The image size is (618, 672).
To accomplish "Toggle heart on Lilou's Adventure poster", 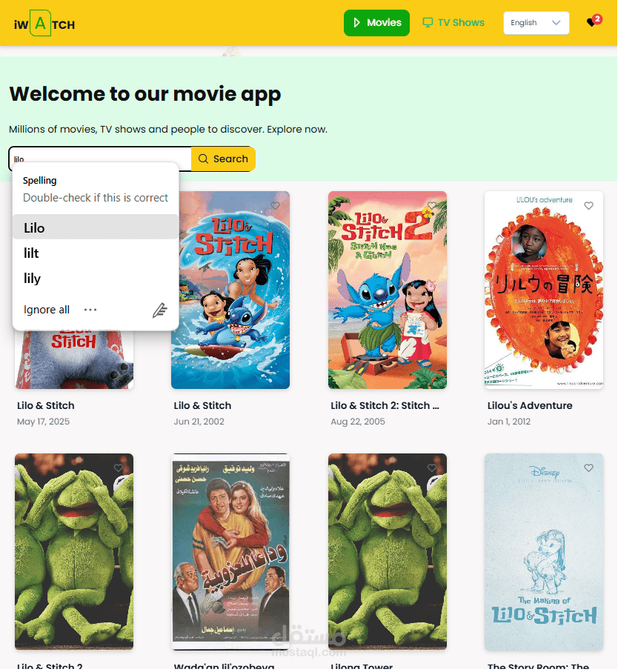I will tap(589, 206).
